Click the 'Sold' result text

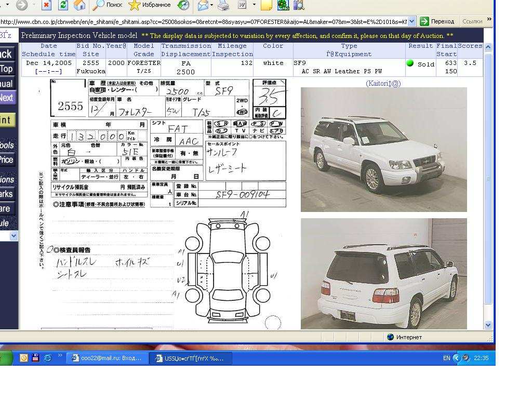tap(426, 64)
